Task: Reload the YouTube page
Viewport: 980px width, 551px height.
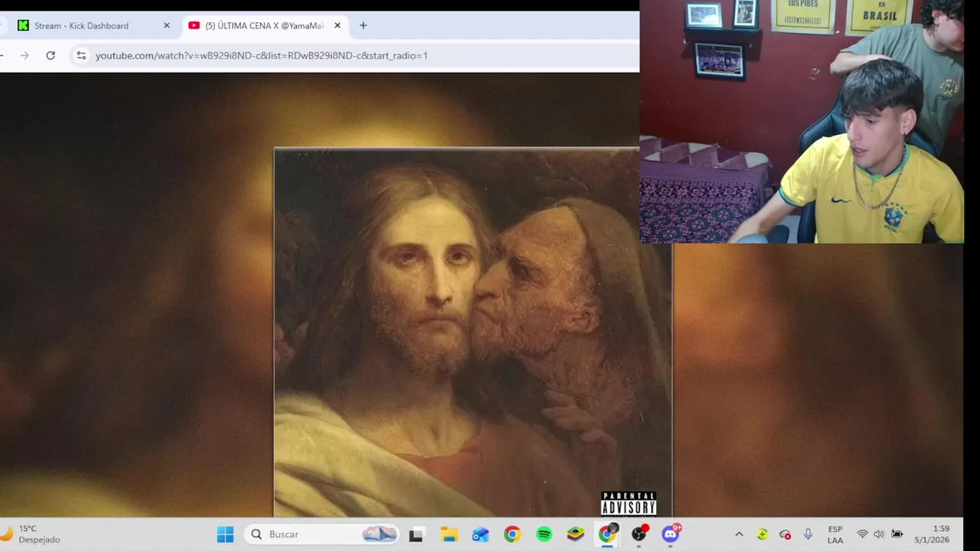Action: coord(51,55)
